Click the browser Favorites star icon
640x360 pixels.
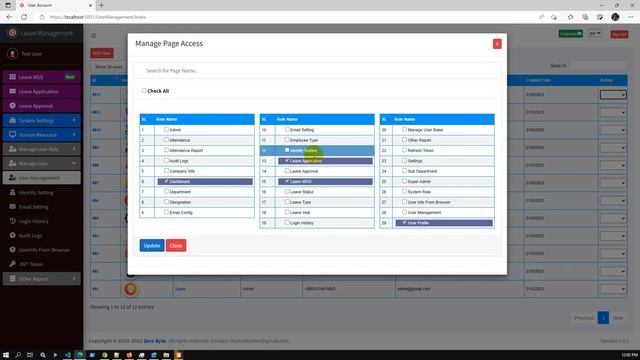570,17
